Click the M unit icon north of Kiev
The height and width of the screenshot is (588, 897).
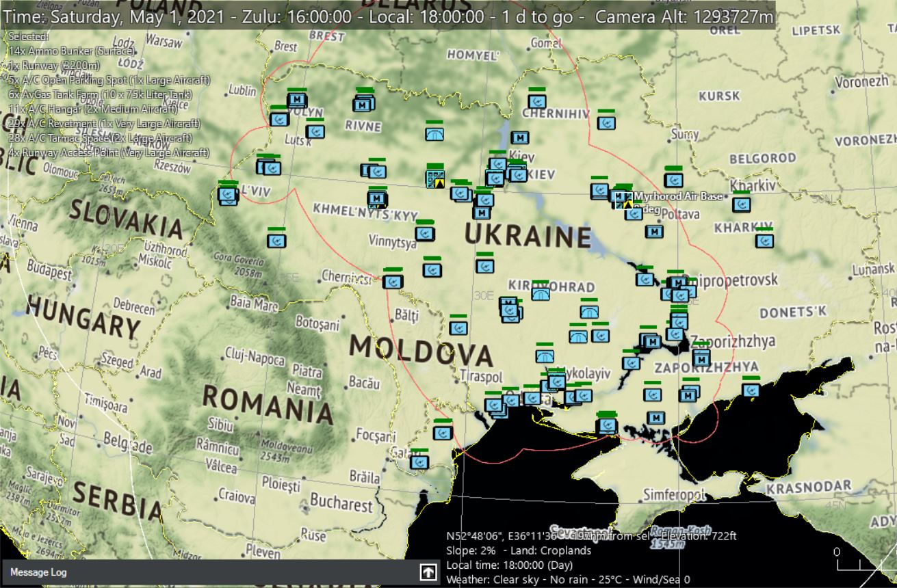[x=520, y=137]
